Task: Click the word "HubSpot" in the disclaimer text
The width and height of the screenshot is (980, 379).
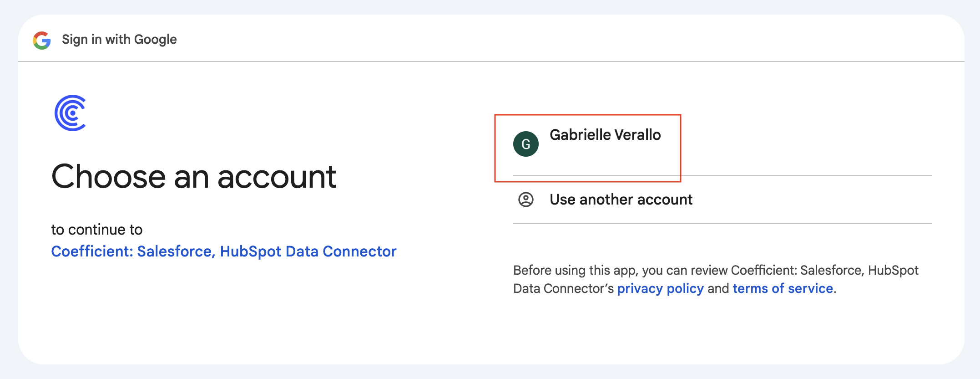Action: [893, 271]
